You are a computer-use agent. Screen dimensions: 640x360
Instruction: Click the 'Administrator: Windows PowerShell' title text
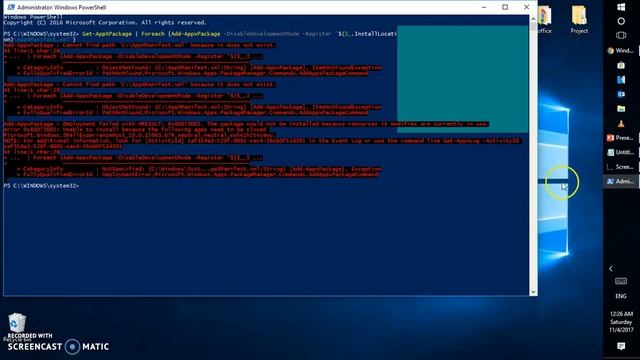pos(62,7)
